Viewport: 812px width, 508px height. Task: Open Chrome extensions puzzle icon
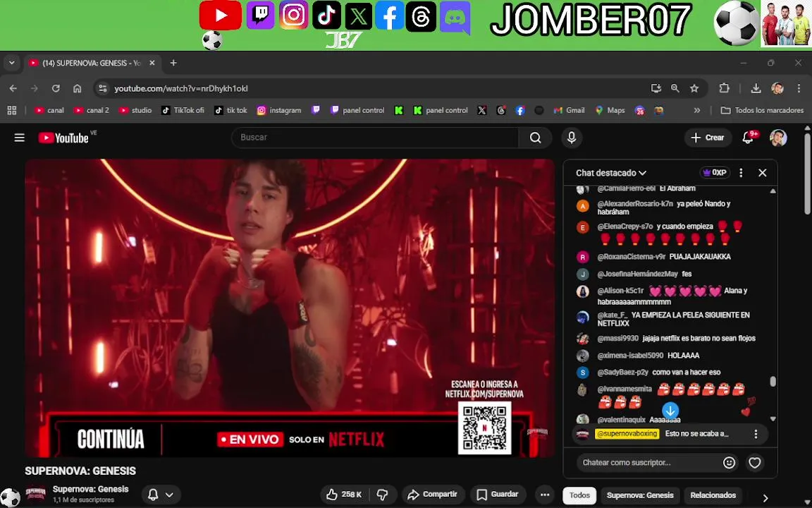pyautogui.click(x=724, y=89)
